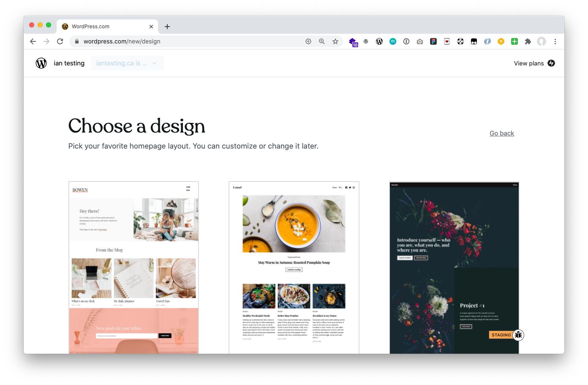The width and height of the screenshot is (588, 385).
Task: Bookmark this page with the star icon
Action: click(335, 41)
